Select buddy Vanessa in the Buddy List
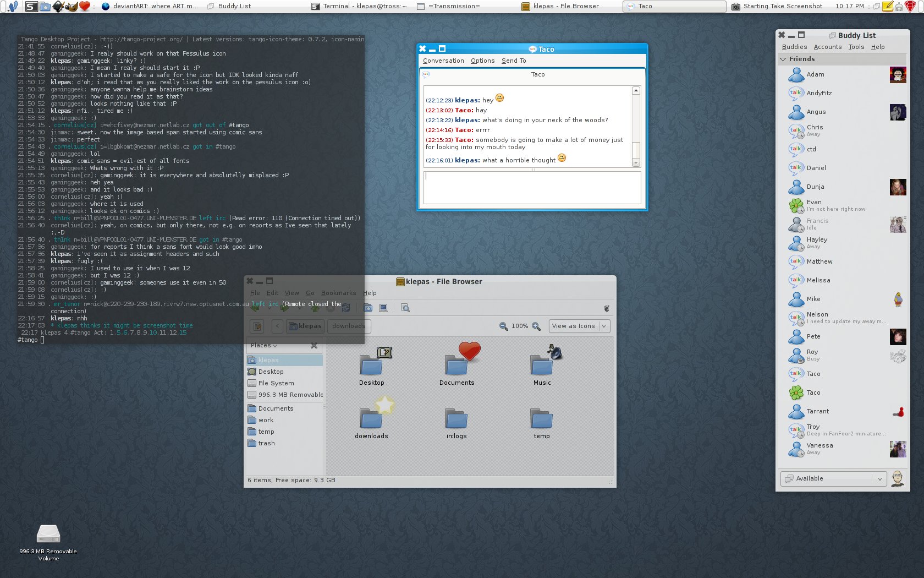 coord(843,449)
